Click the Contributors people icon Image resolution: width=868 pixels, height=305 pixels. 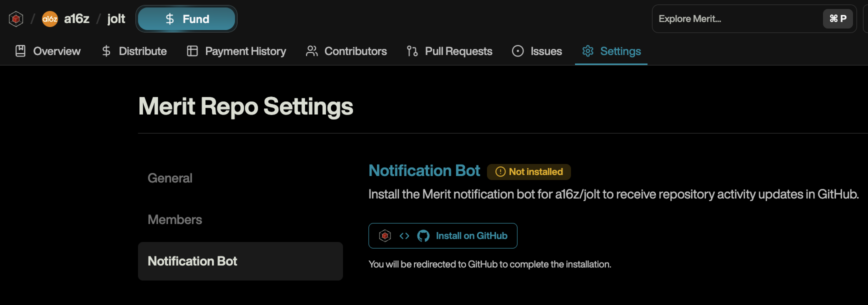312,51
